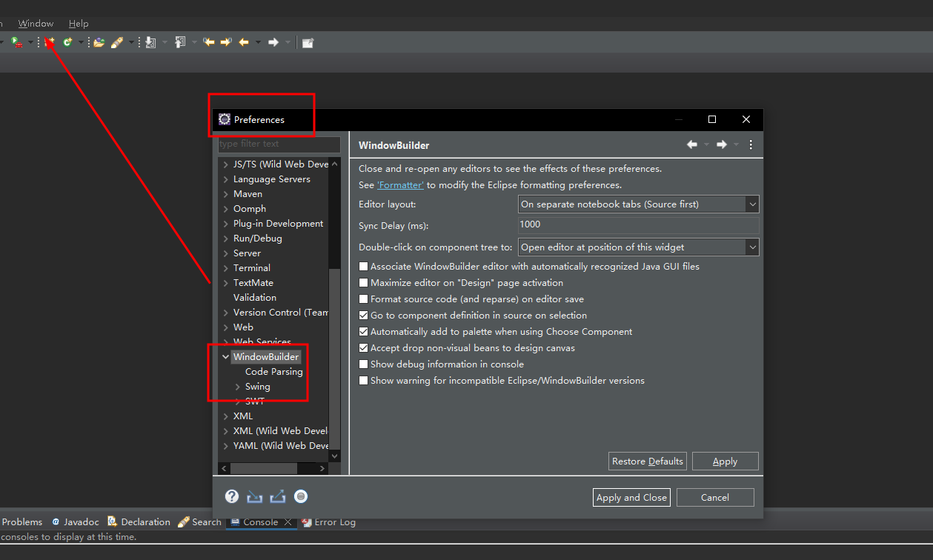Image resolution: width=933 pixels, height=560 pixels.
Task: Select TextMate in the tree
Action: pos(253,282)
